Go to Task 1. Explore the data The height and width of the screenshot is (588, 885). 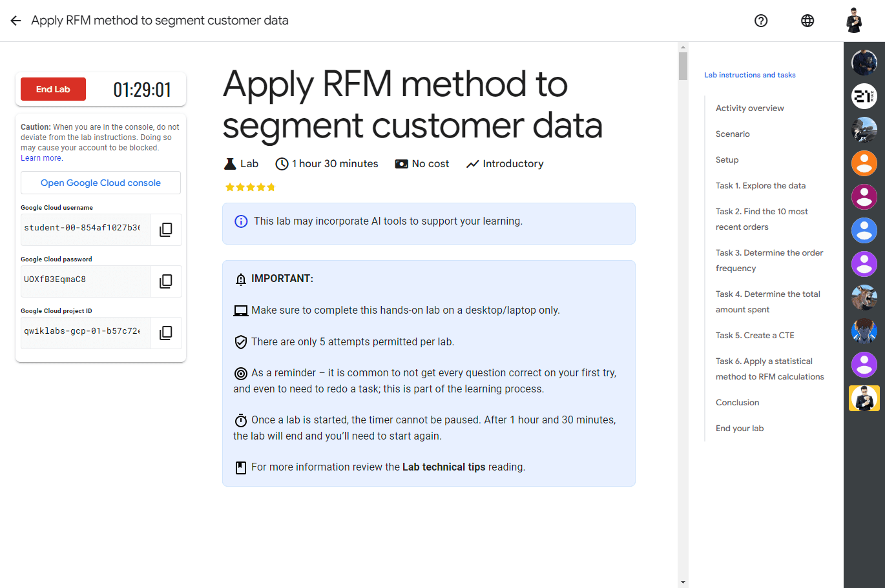tap(760, 186)
